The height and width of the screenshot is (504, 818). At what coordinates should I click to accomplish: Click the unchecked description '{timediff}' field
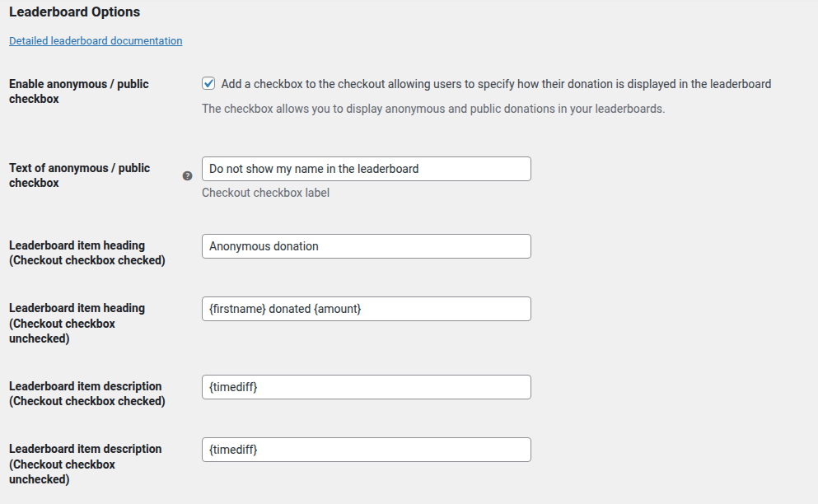pos(366,449)
